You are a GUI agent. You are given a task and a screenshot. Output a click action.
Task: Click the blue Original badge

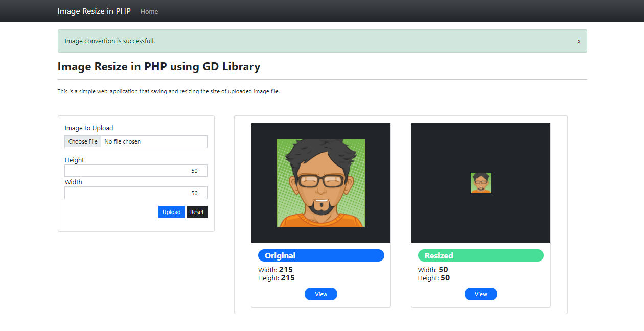[x=320, y=255]
